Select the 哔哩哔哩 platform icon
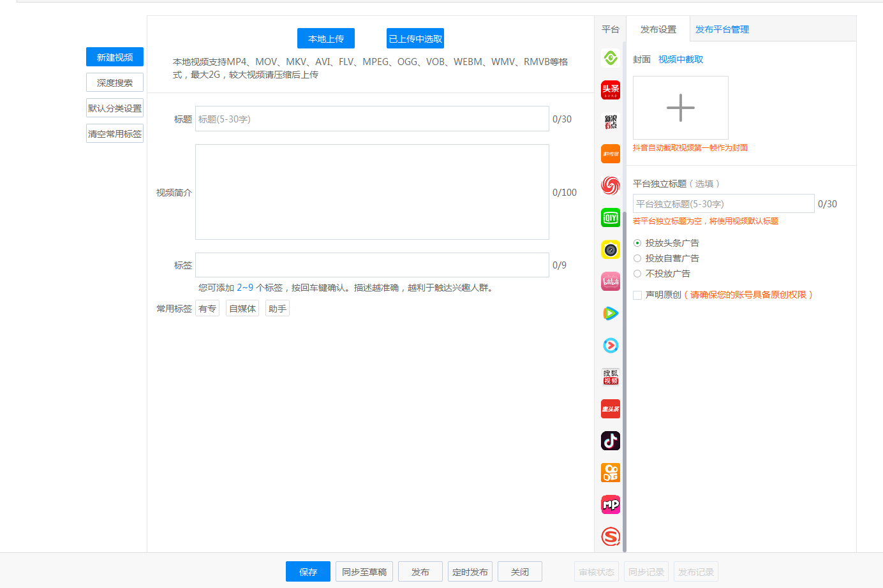The width and height of the screenshot is (883, 588). tap(611, 281)
